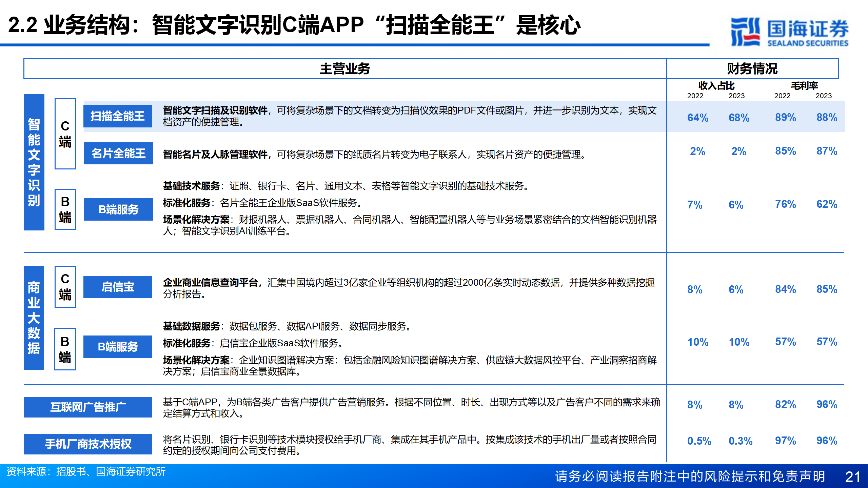The height and width of the screenshot is (488, 868).
Task: Click the 主营业务 table header
Action: click(345, 68)
